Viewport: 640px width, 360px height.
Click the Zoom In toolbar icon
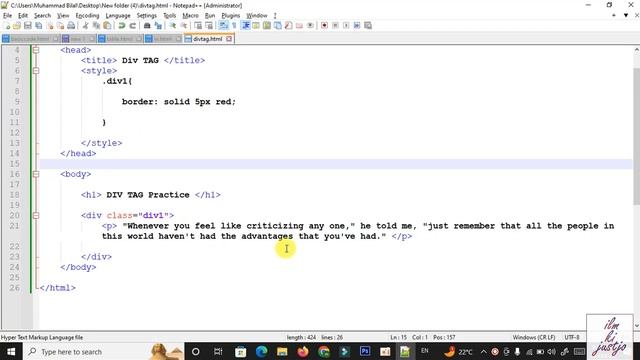173,26
